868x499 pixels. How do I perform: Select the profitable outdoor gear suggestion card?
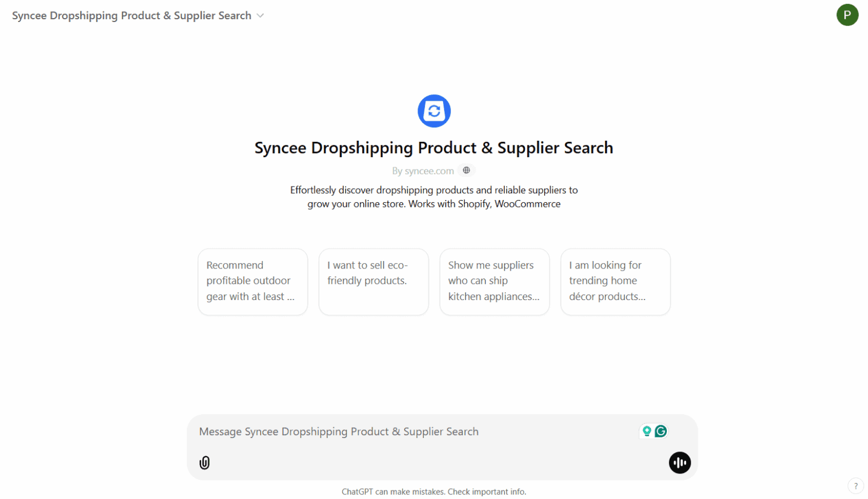tap(253, 281)
